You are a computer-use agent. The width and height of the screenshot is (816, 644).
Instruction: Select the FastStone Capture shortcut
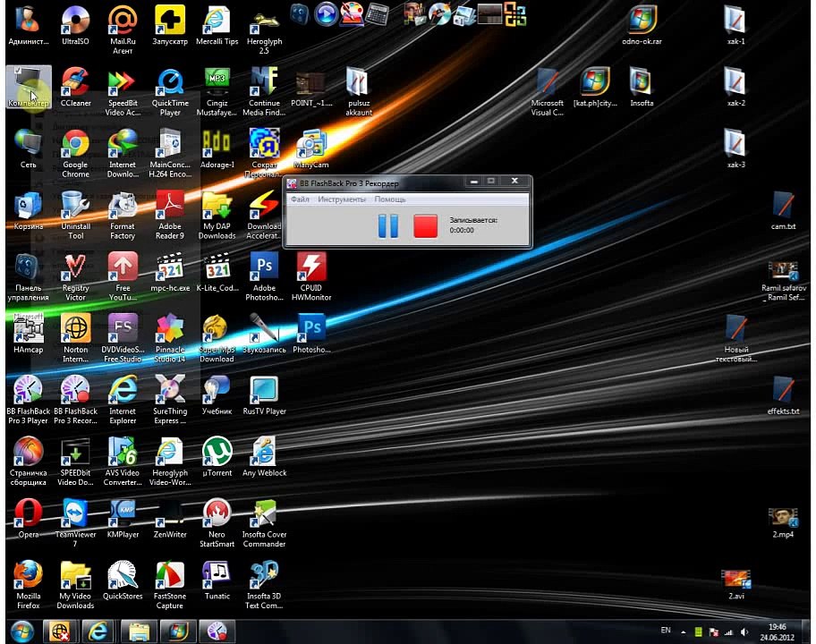coord(170,585)
